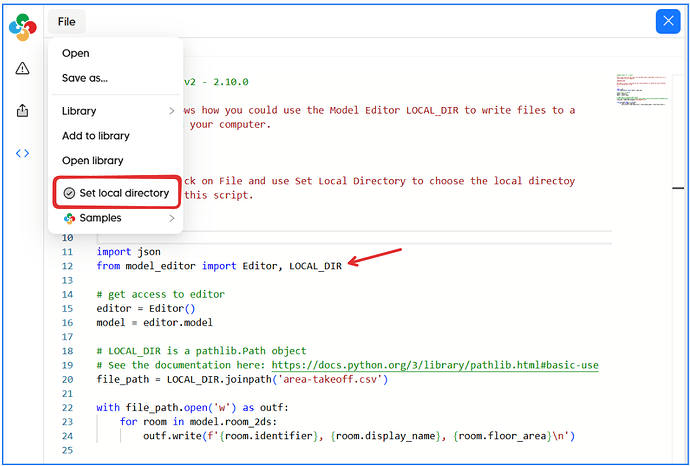Click line number 20 in the gutter
This screenshot has height=466, width=690.
click(67, 380)
